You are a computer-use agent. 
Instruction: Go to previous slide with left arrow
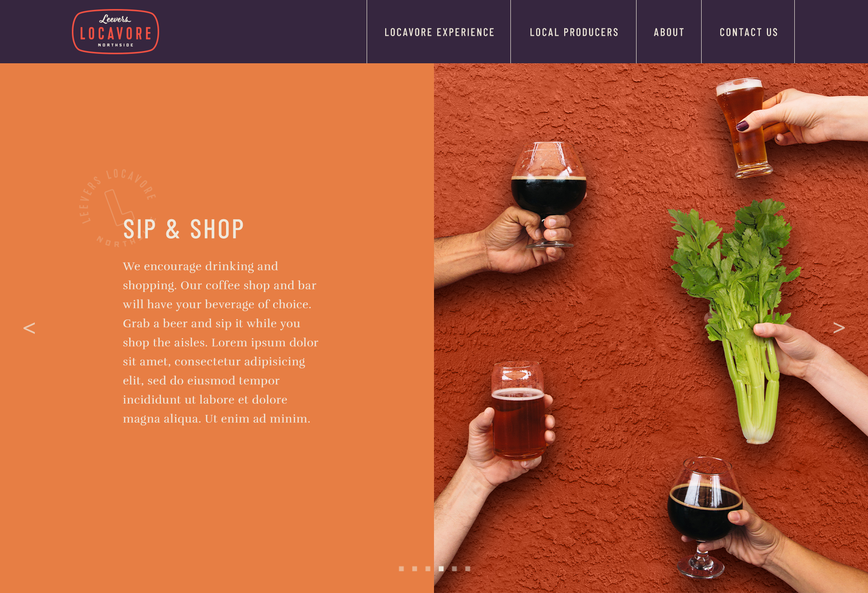pos(29,328)
